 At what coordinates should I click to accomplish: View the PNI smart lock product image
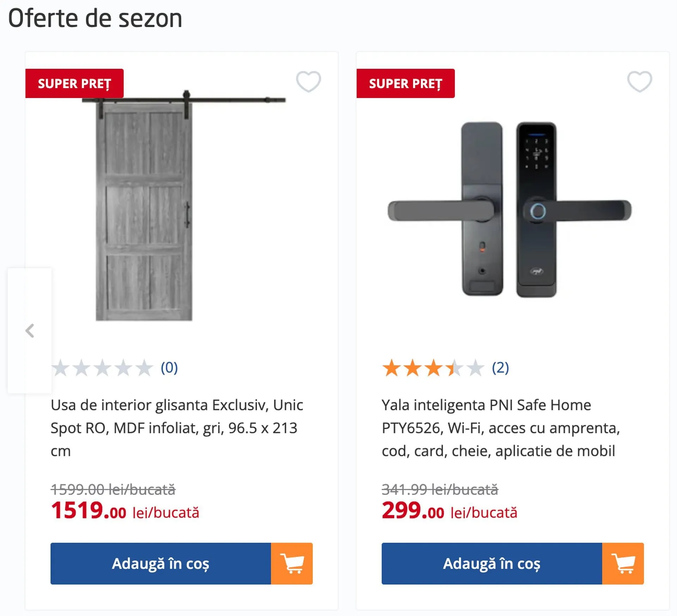pyautogui.click(x=510, y=210)
